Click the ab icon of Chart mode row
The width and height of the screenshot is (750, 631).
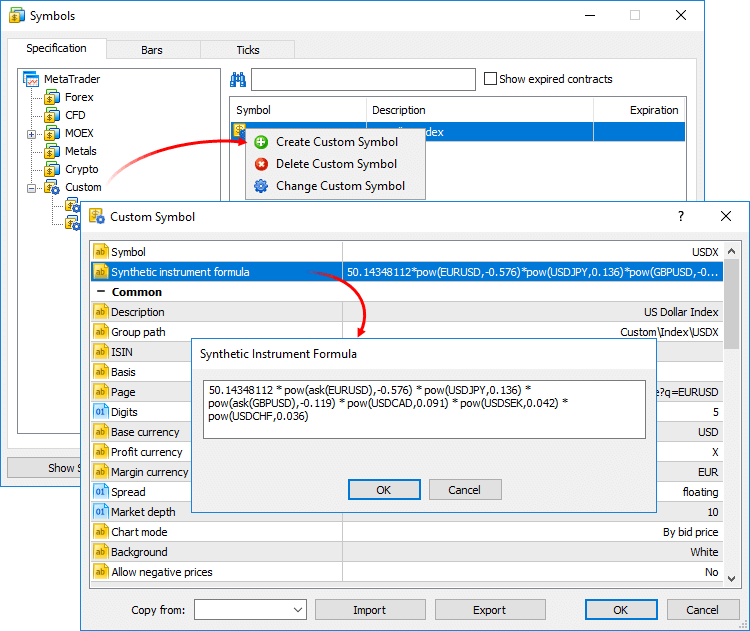coord(100,532)
